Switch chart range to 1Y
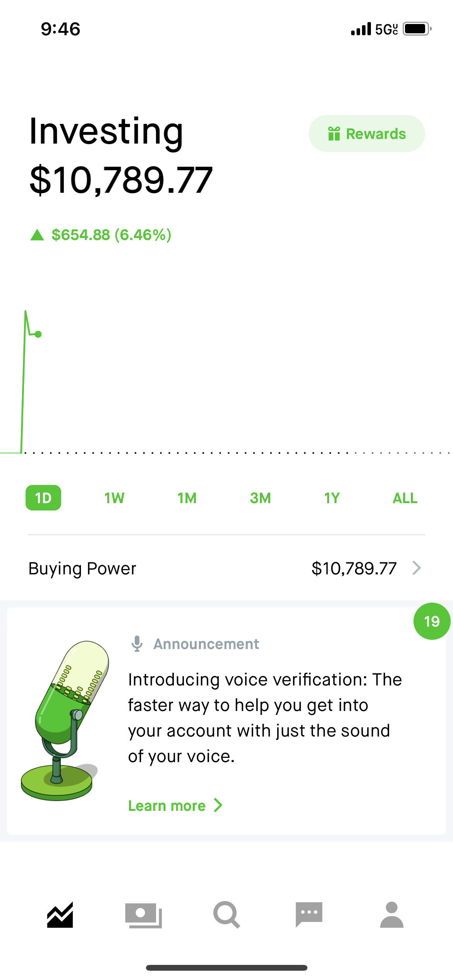This screenshot has height=980, width=453. coord(332,498)
